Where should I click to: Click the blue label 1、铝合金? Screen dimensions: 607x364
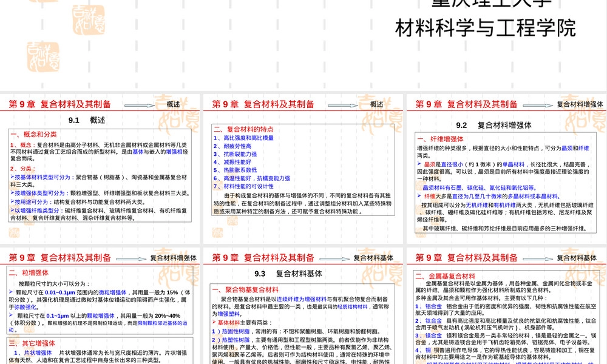(x=429, y=306)
